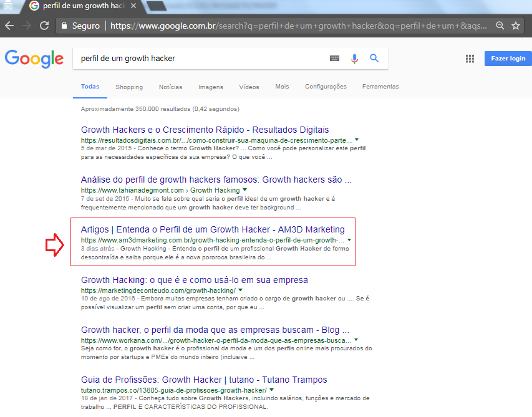This screenshot has height=417, width=532.
Task: Switch to the Notícias tab
Action: (x=170, y=87)
